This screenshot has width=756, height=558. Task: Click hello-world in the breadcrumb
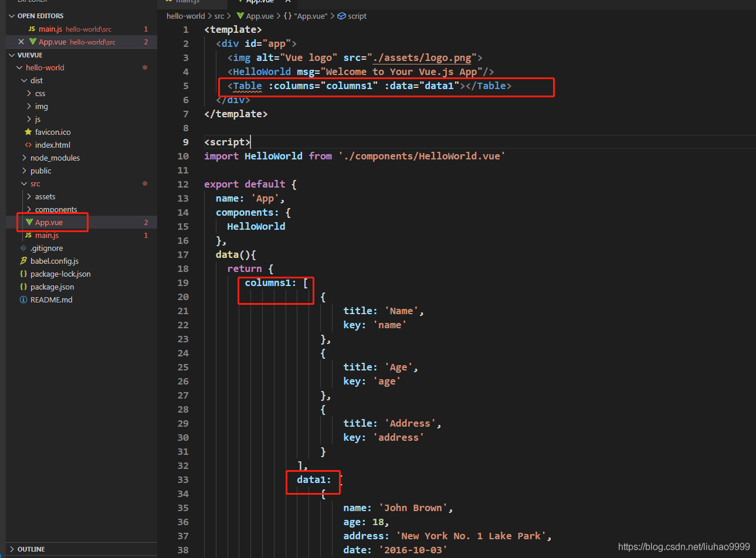[186, 16]
